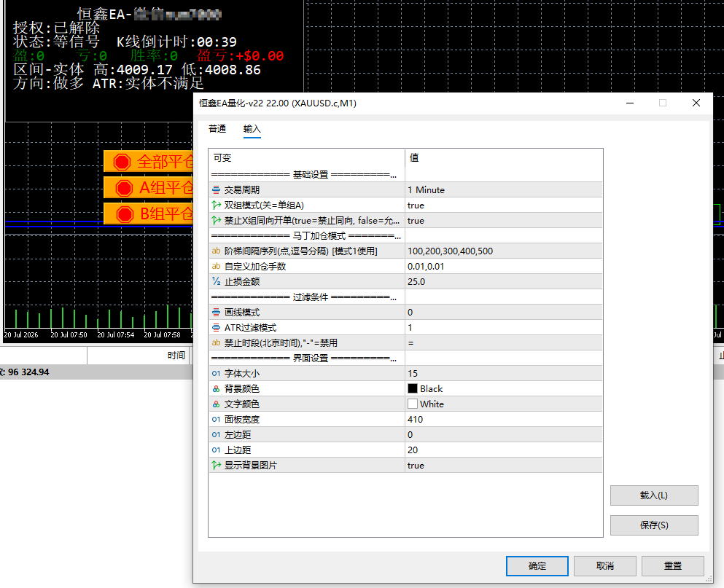The width and height of the screenshot is (724, 588).
Task: Toggle 禁止X组同向开单 true value
Action: tap(504, 220)
